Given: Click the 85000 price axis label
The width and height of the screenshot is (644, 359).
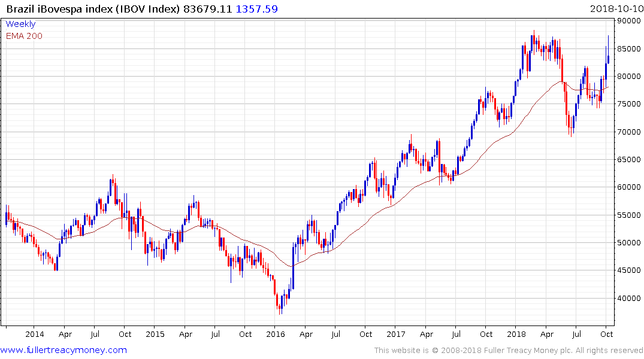Looking at the screenshot, I should (x=629, y=49).
